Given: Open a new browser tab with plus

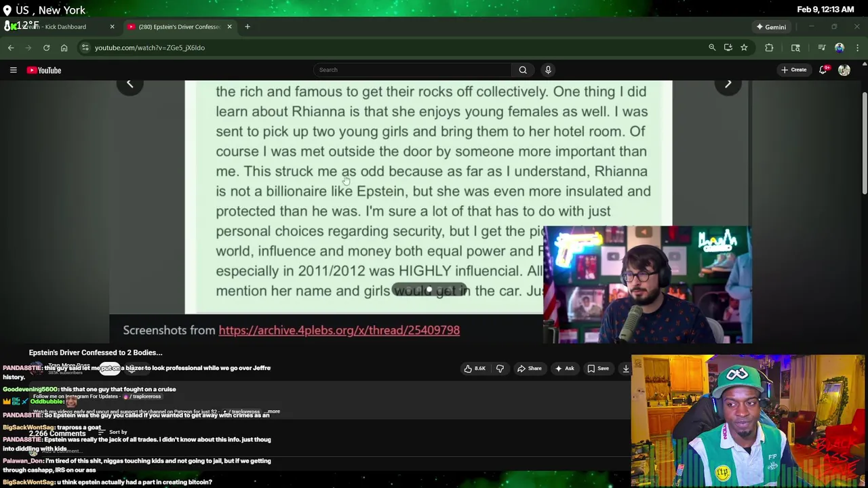Looking at the screenshot, I should click(x=248, y=26).
